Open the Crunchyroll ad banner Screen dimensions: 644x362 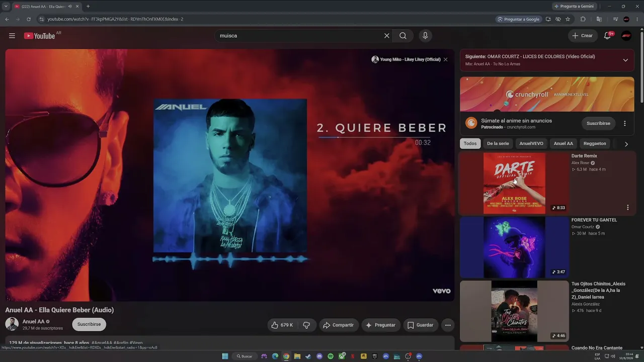547,94
